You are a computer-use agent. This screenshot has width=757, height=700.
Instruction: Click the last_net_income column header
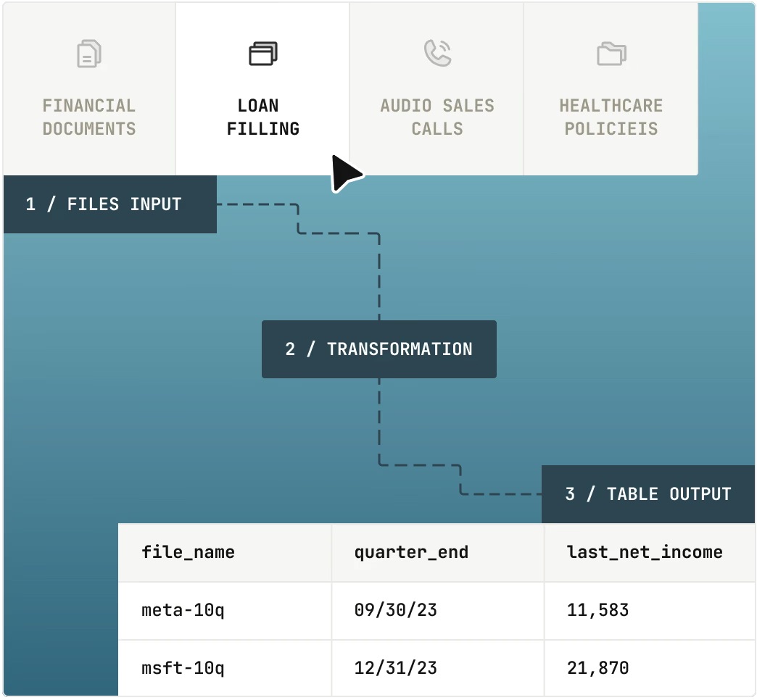[645, 552]
